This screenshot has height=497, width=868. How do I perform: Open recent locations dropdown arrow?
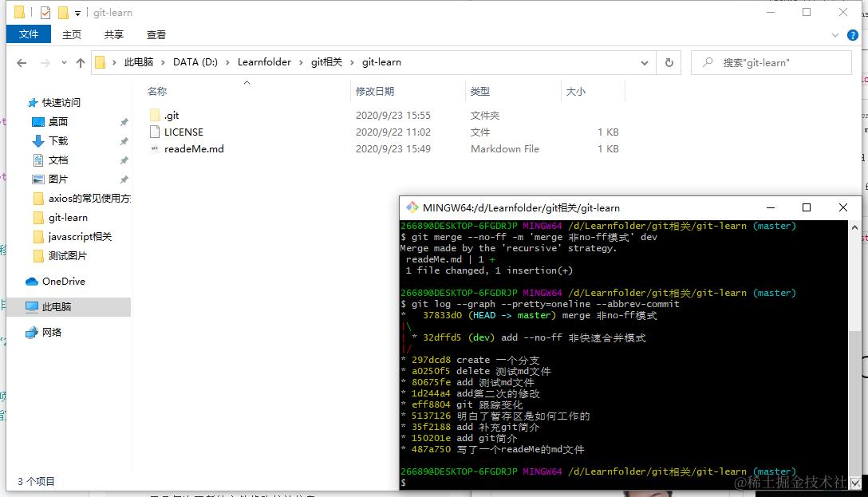click(x=64, y=62)
